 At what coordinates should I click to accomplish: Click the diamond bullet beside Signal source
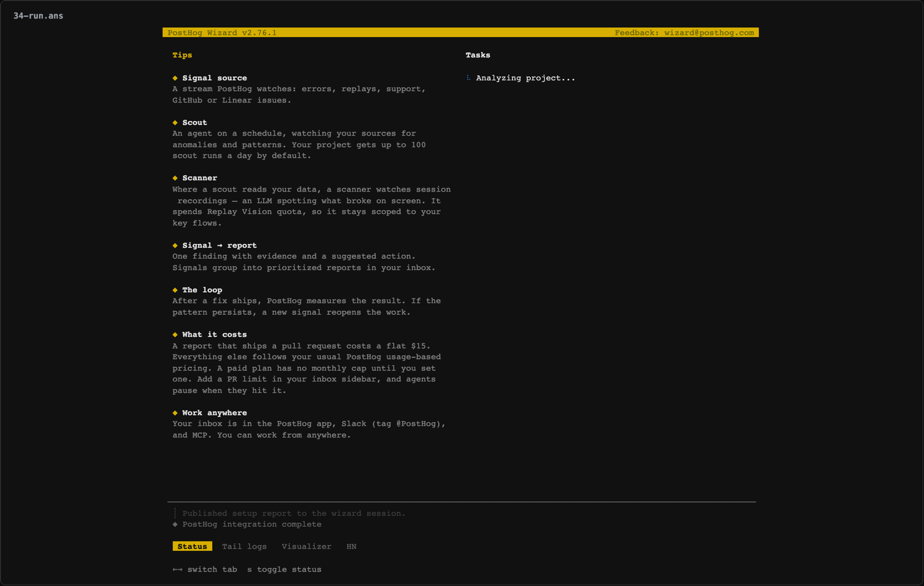coord(175,78)
